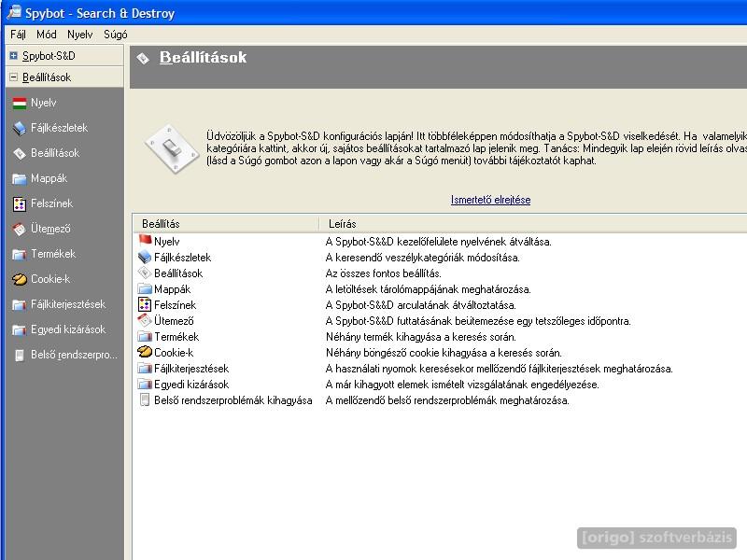Open Felszínek label in the sidebar

52,203
